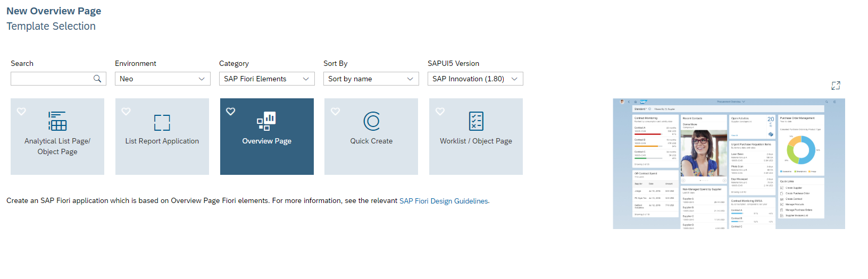
Task: Open the Category dropdown showing SAP Fiori Elements
Action: [267, 79]
